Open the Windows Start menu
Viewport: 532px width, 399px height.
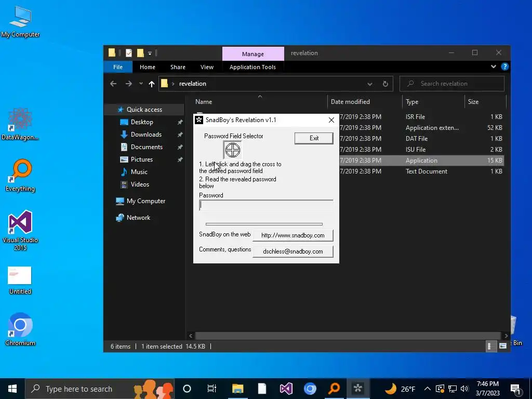(12, 389)
